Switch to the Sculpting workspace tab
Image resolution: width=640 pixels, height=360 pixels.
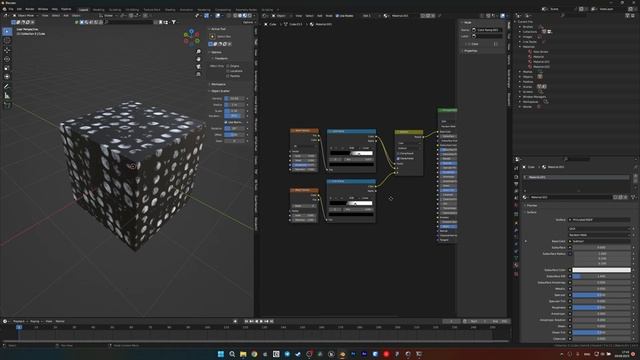(115, 9)
